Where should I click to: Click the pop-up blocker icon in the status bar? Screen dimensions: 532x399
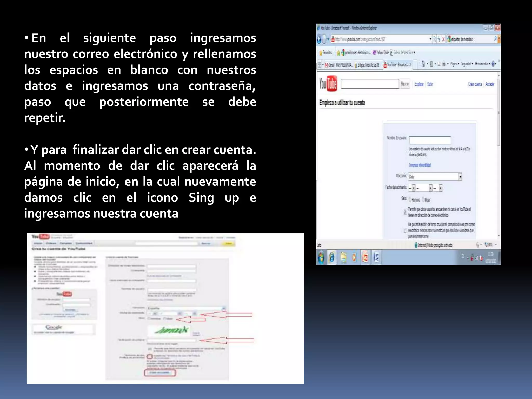477,245
